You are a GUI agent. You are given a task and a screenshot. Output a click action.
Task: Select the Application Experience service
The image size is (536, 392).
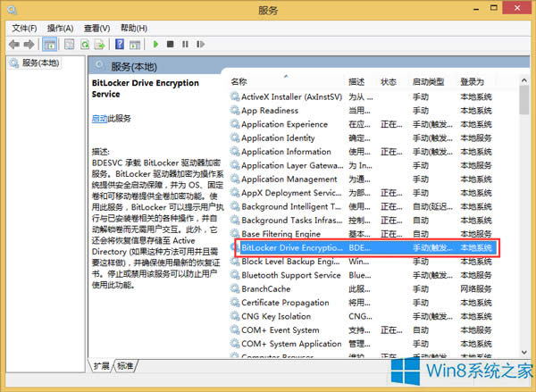pos(361,124)
